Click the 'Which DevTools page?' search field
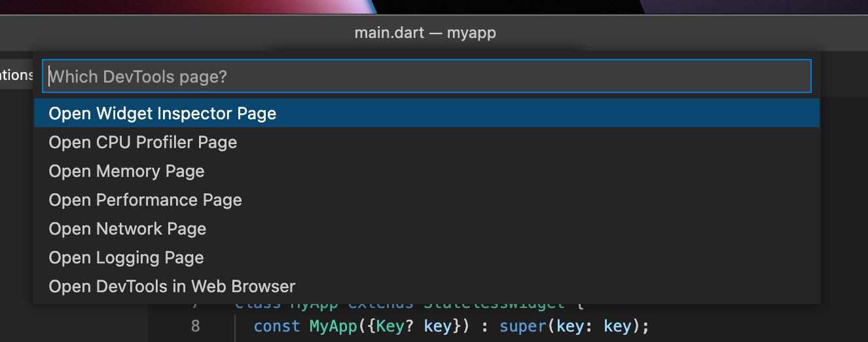 click(x=427, y=77)
